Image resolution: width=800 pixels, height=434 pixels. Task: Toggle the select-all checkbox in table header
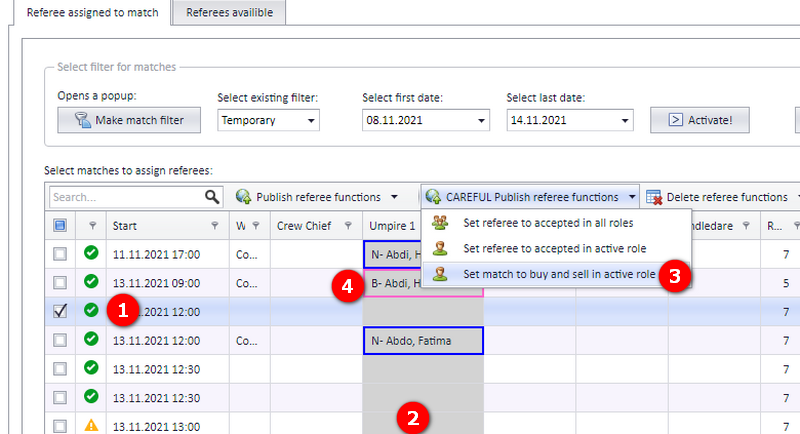tap(60, 225)
